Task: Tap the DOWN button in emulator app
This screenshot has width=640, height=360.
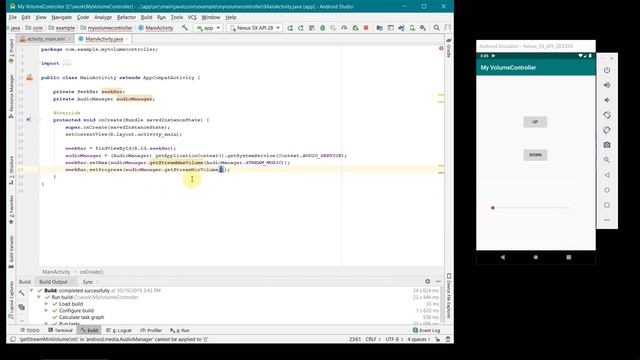Action: click(535, 155)
